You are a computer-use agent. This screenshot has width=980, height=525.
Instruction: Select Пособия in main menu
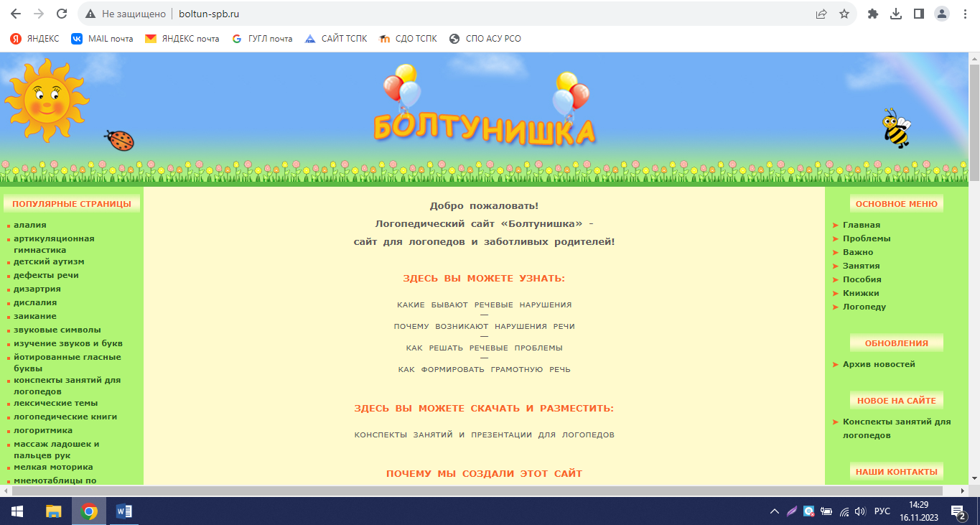click(x=862, y=279)
